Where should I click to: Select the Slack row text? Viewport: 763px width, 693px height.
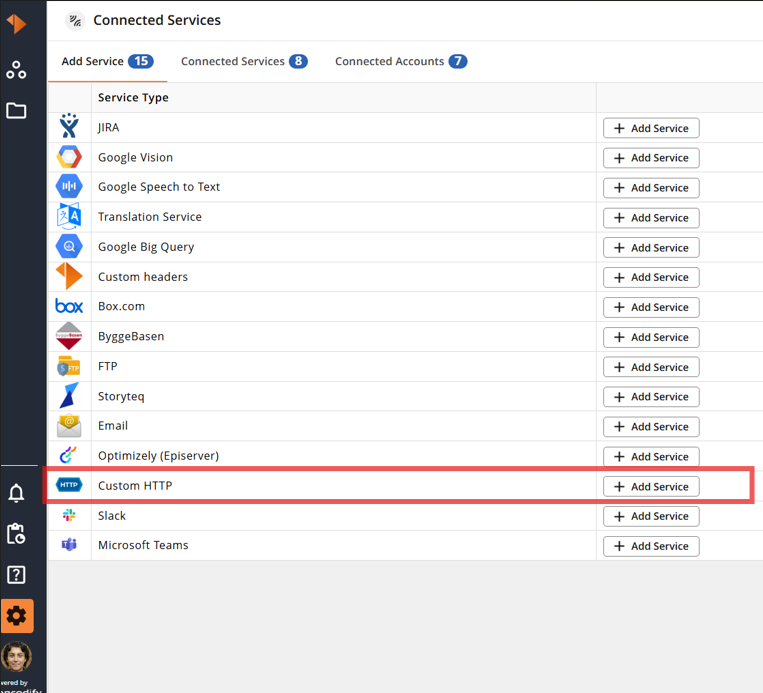[x=111, y=515]
